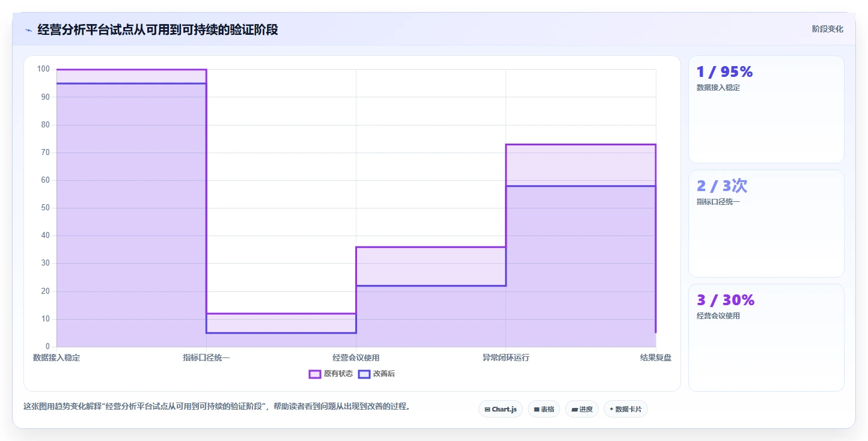Click the chart title 经营分析平台试点从可用到可持续的验证阶段

point(157,29)
